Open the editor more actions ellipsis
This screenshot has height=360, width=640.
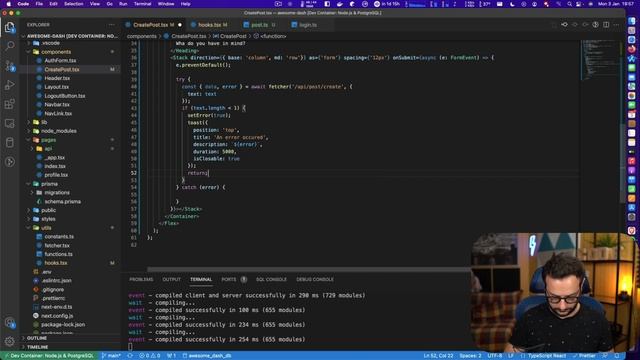click(616, 25)
